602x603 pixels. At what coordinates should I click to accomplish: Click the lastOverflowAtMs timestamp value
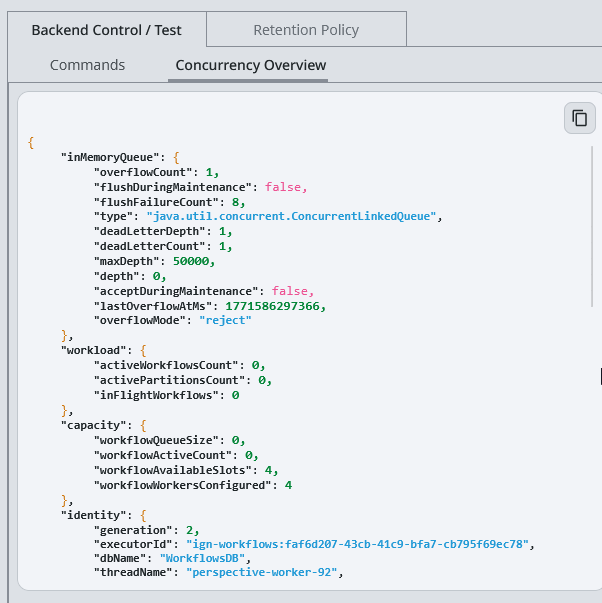[275, 305]
